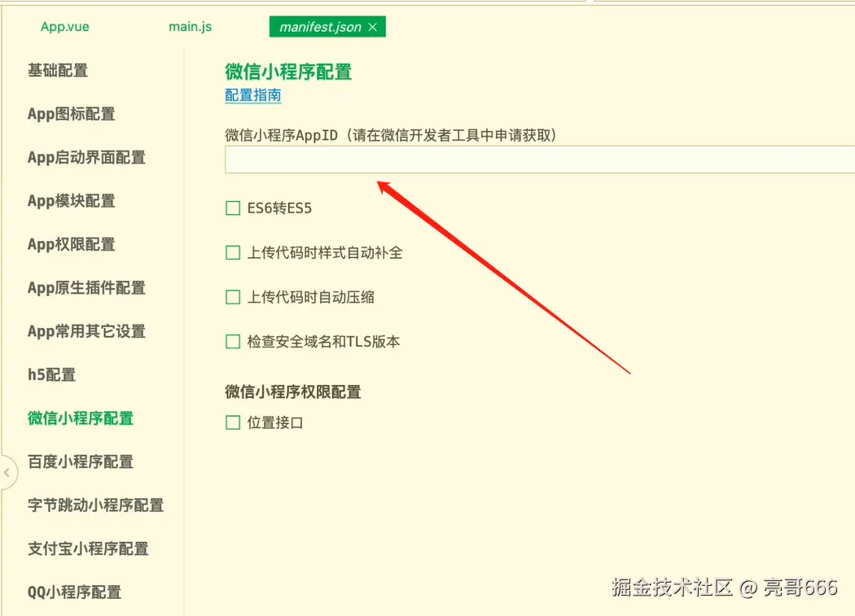Screen dimensions: 855x616
Task: Open 基础配置 section
Action: pos(58,70)
